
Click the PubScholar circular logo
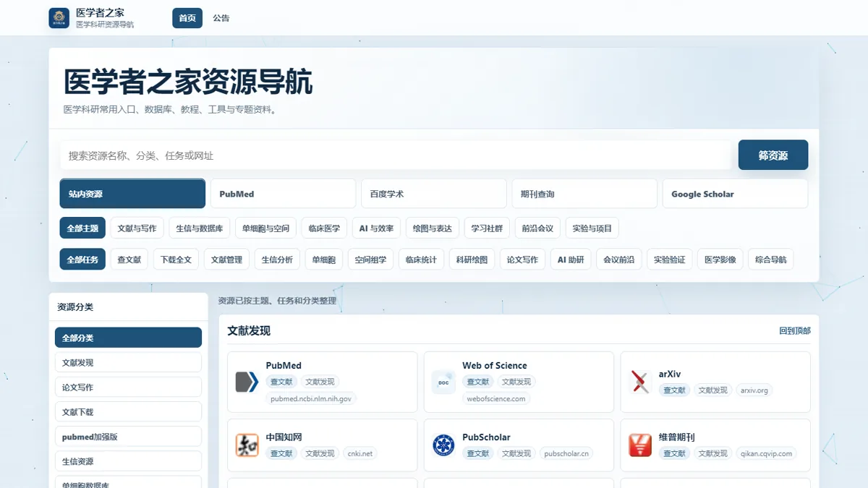444,445
